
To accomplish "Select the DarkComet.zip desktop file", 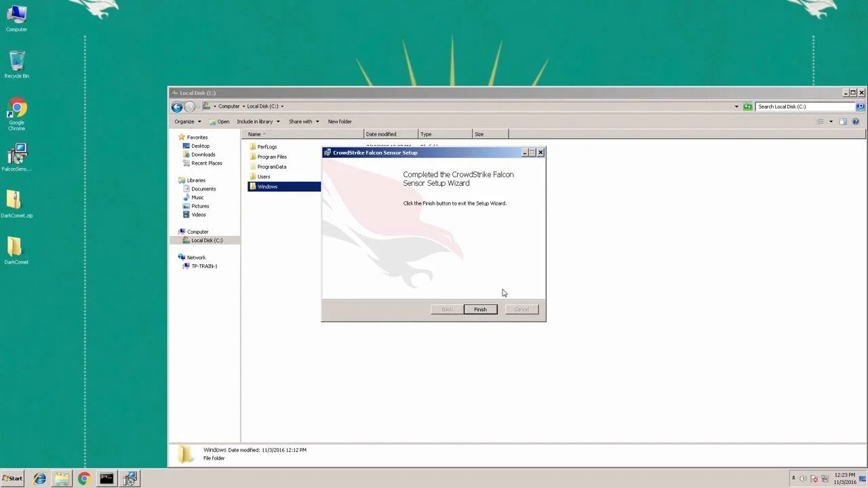I will tap(16, 204).
